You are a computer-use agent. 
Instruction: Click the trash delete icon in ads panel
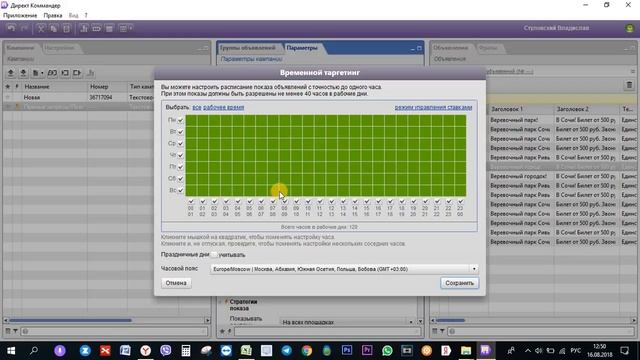click(629, 85)
